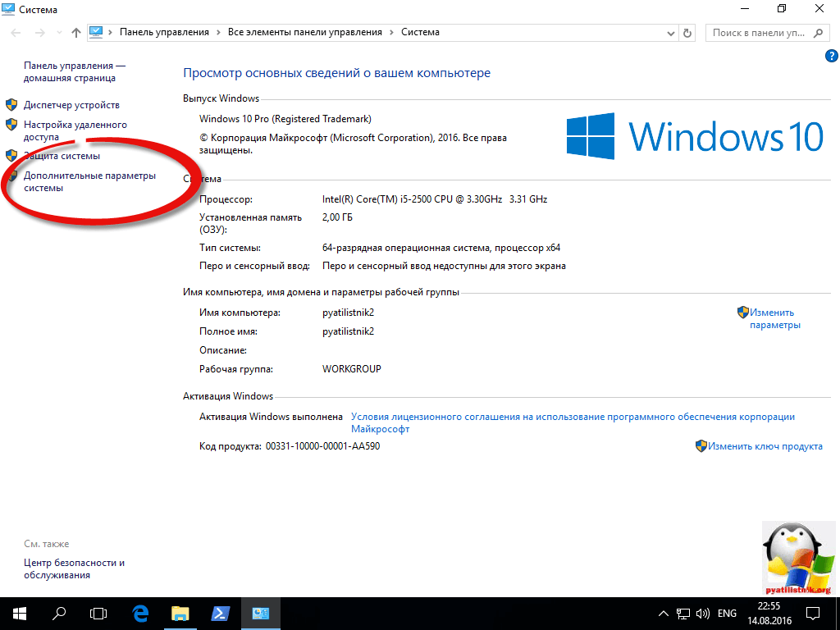The height and width of the screenshot is (630, 840).
Task: Open File Explorer from the taskbar
Action: point(180,613)
